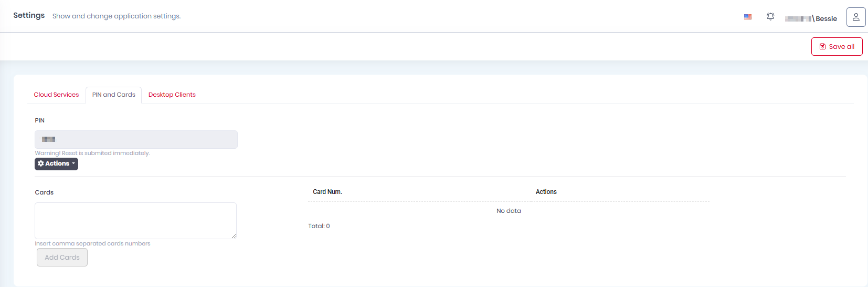This screenshot has height=287, width=868.
Task: Click inside the PIN input field
Action: tap(136, 140)
